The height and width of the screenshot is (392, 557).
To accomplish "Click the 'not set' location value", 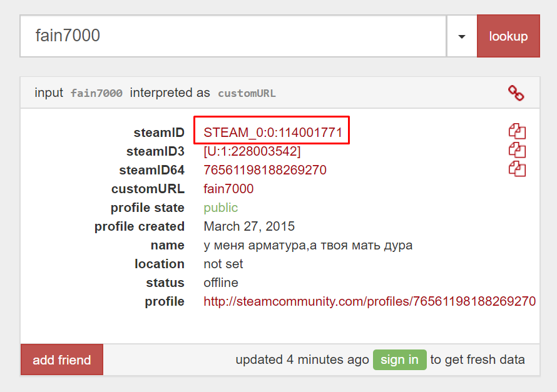I will (x=223, y=264).
